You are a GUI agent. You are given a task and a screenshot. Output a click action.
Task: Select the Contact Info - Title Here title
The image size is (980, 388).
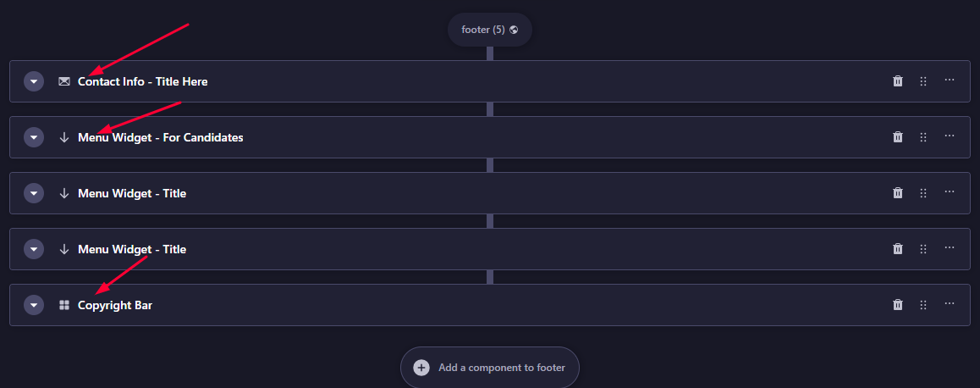click(142, 81)
